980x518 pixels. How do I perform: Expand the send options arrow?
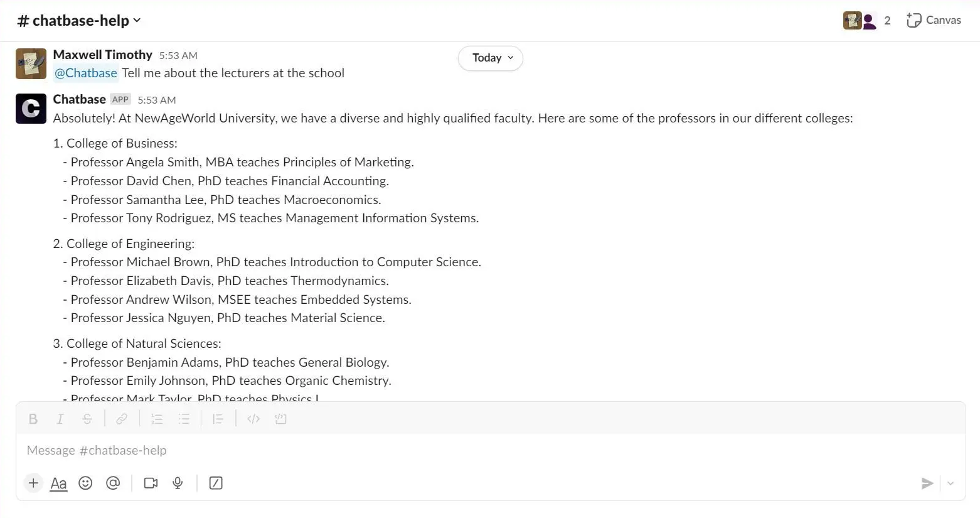pos(951,483)
